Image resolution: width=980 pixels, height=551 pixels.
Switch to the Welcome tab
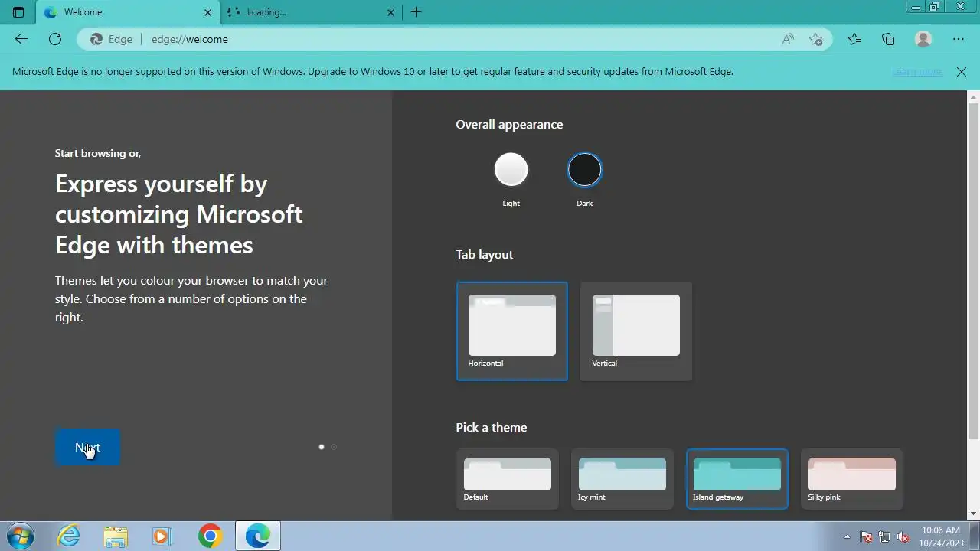click(x=127, y=12)
